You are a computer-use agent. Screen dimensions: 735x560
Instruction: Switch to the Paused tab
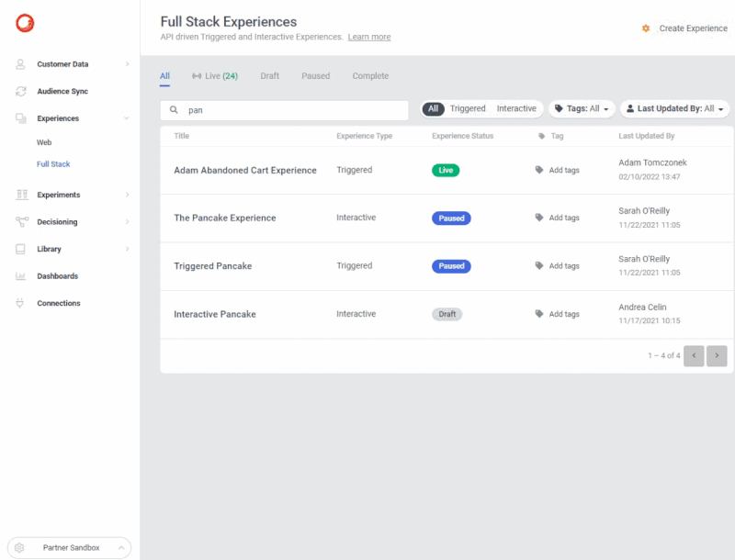pos(315,76)
